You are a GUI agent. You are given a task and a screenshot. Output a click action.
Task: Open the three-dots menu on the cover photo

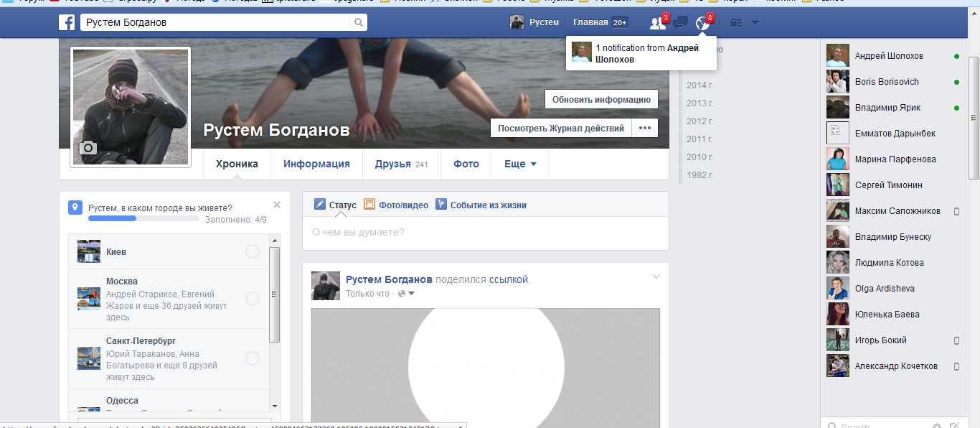coord(644,128)
